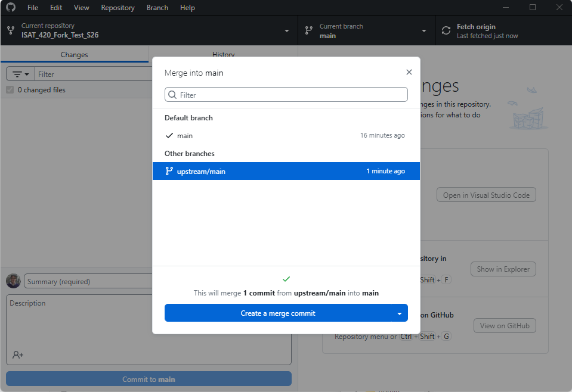The image size is (572, 392).
Task: Click the branch Filter search field
Action: [286, 95]
